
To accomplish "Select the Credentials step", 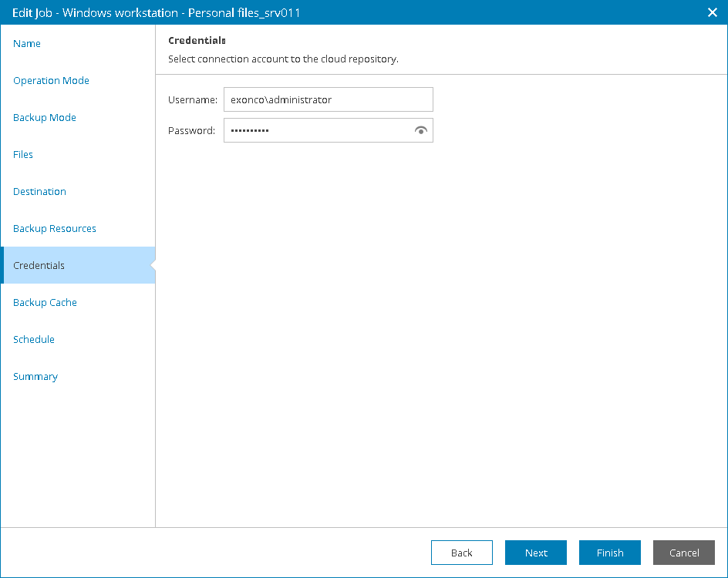I will [39, 266].
